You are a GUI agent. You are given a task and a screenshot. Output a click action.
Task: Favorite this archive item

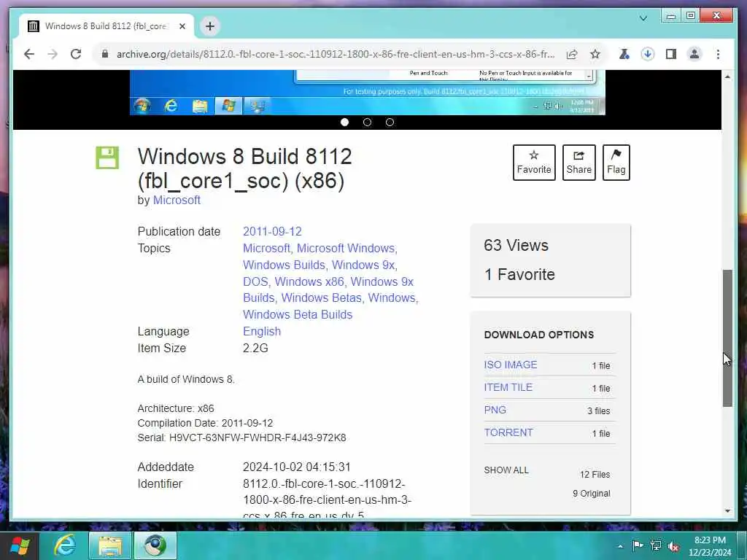pyautogui.click(x=534, y=163)
